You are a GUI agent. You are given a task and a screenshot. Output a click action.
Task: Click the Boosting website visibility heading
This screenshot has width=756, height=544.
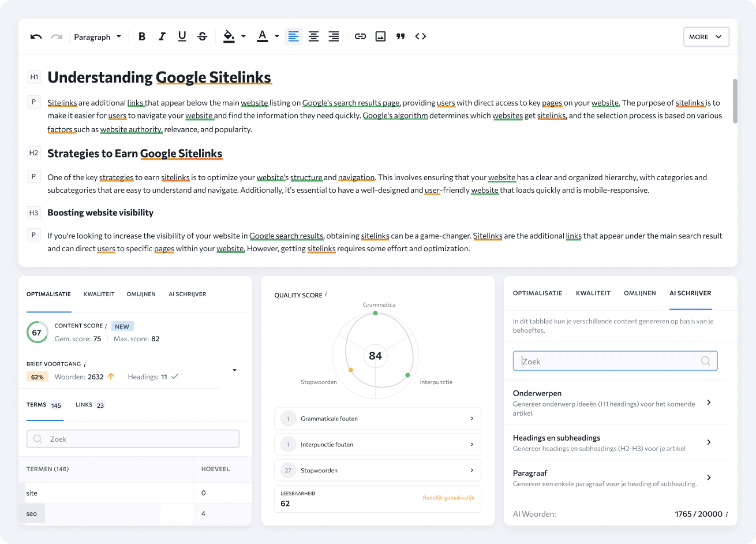click(x=100, y=213)
